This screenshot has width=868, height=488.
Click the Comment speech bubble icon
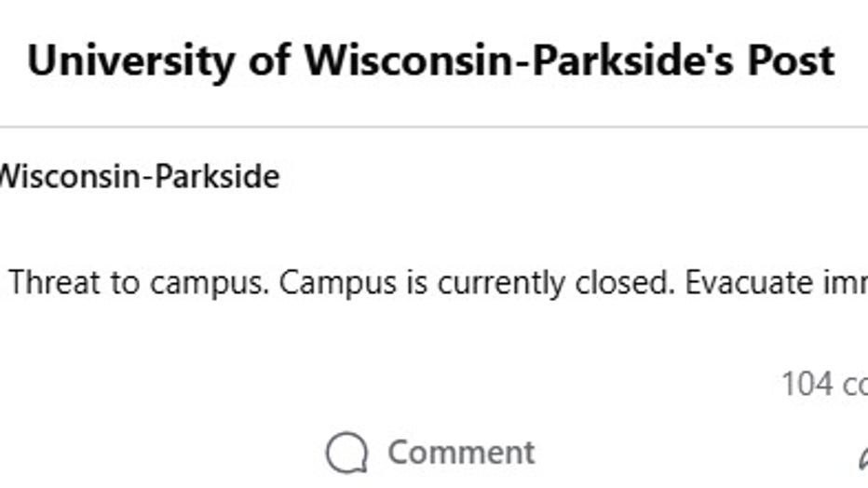click(347, 453)
